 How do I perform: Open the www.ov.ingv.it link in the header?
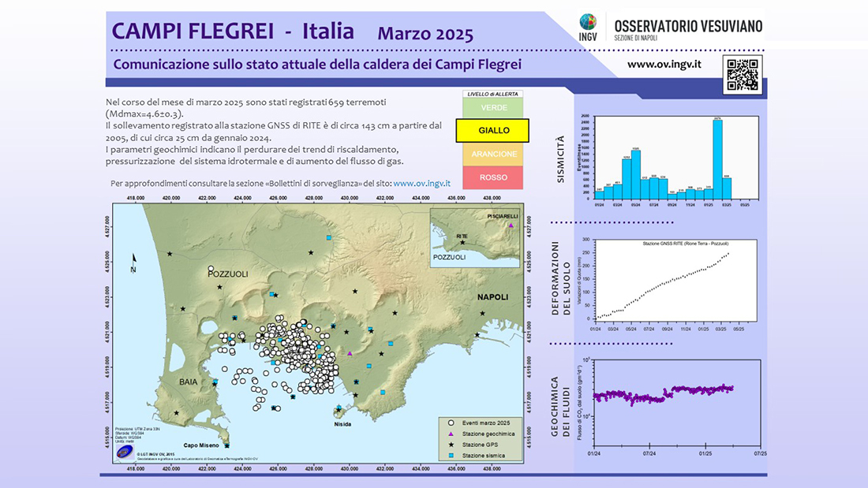[664, 63]
